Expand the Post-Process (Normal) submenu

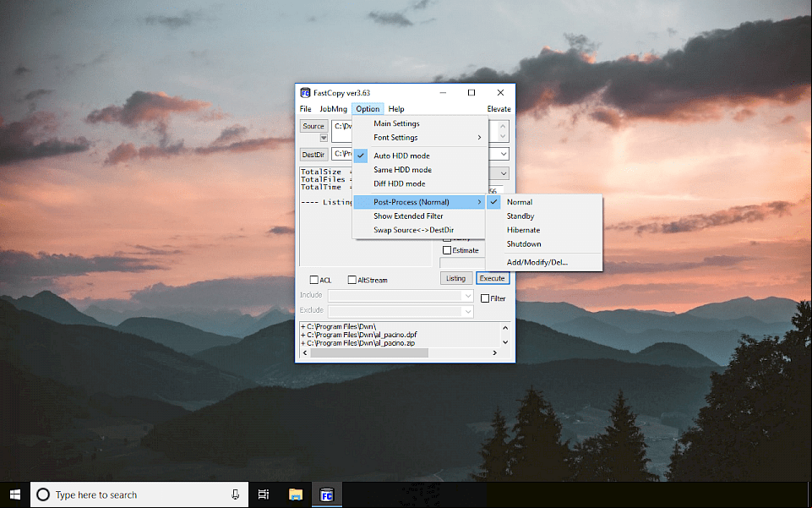point(419,202)
